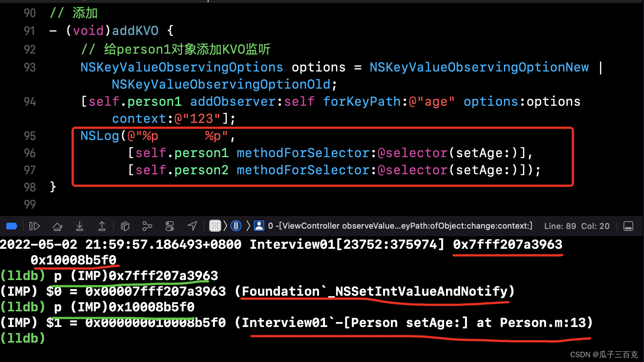The height and width of the screenshot is (362, 644).
Task: Expand the chevron after the process icon
Action: (x=225, y=226)
